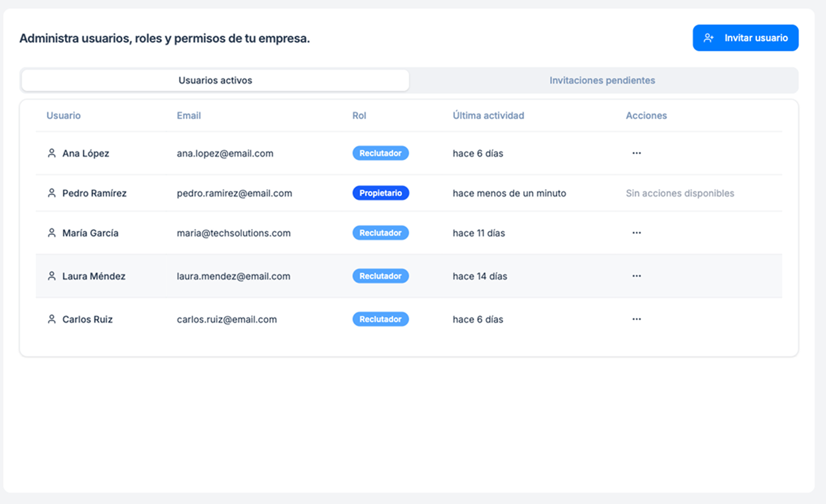Open the actions menu for María García

637,232
